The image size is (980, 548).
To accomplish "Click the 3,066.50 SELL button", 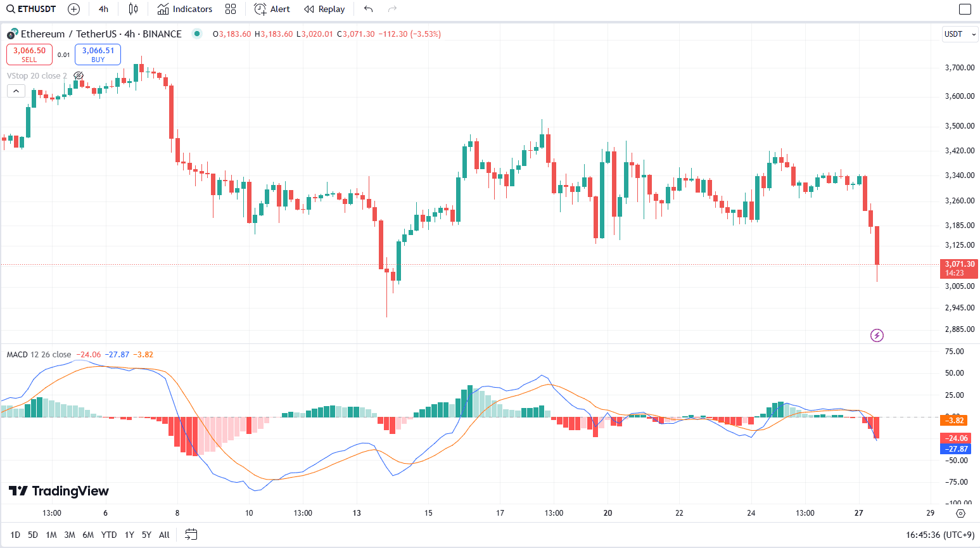I will [x=29, y=54].
